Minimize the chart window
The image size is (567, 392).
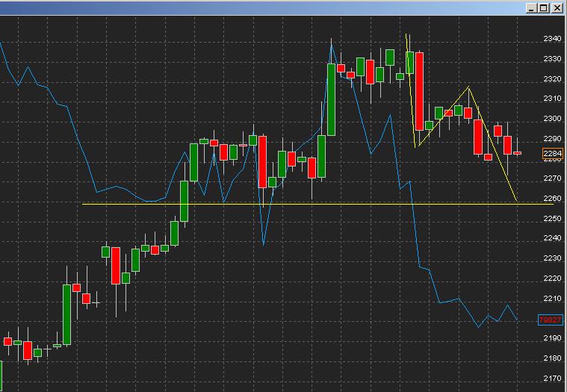[x=531, y=8]
